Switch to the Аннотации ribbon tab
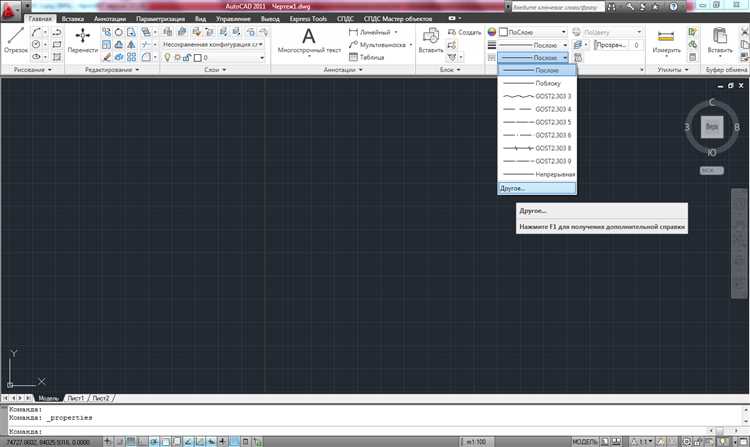Viewport: 750px width, 447px height. click(110, 19)
